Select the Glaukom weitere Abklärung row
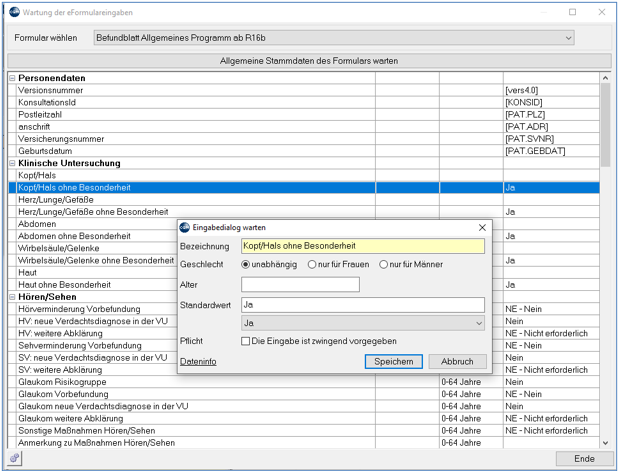 [304, 418]
